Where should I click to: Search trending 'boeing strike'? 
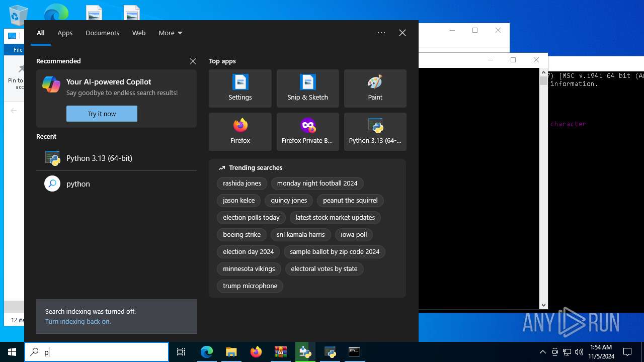click(242, 235)
